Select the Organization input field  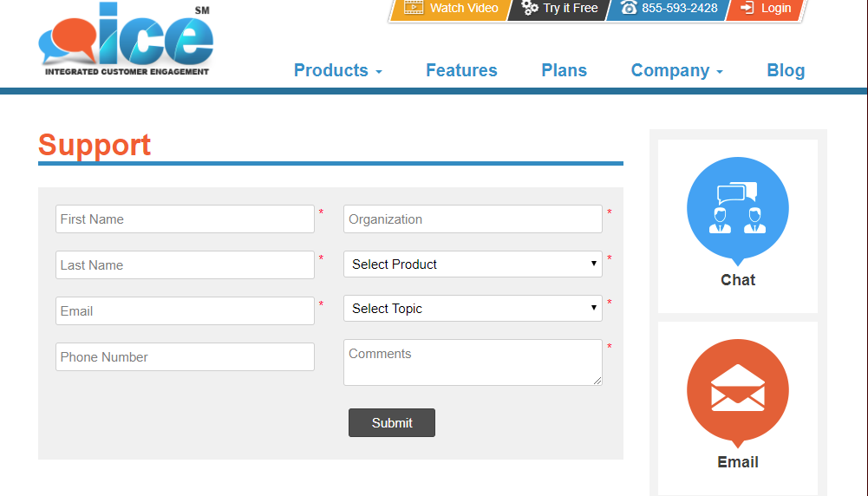click(x=473, y=219)
